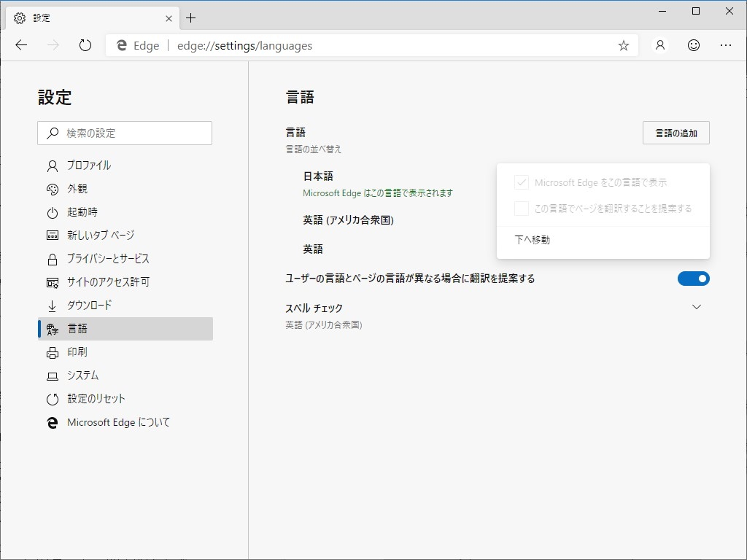Image resolution: width=747 pixels, height=560 pixels.
Task: Open the profile icon in the toolbar
Action: [x=659, y=45]
